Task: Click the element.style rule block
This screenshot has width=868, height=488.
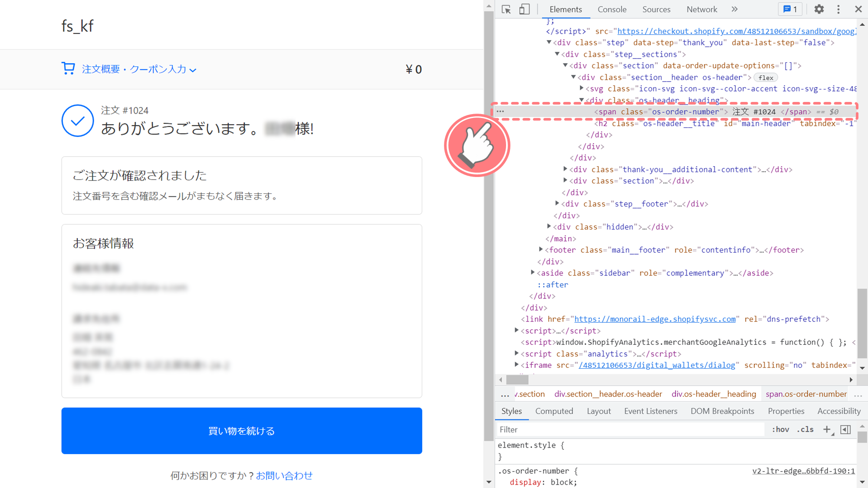Action: [x=531, y=451]
